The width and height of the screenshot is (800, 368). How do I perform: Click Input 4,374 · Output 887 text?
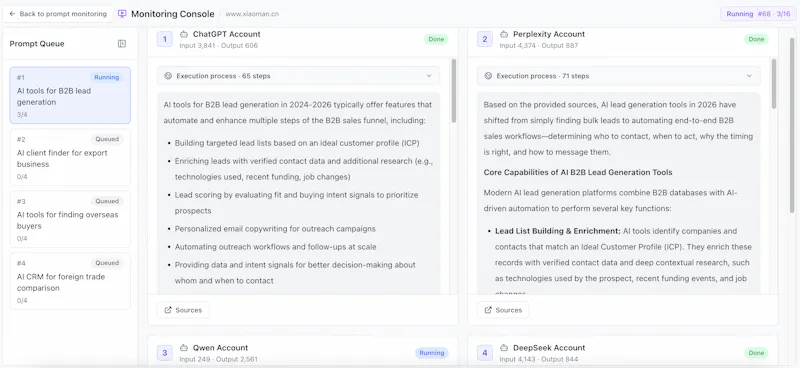(x=539, y=46)
